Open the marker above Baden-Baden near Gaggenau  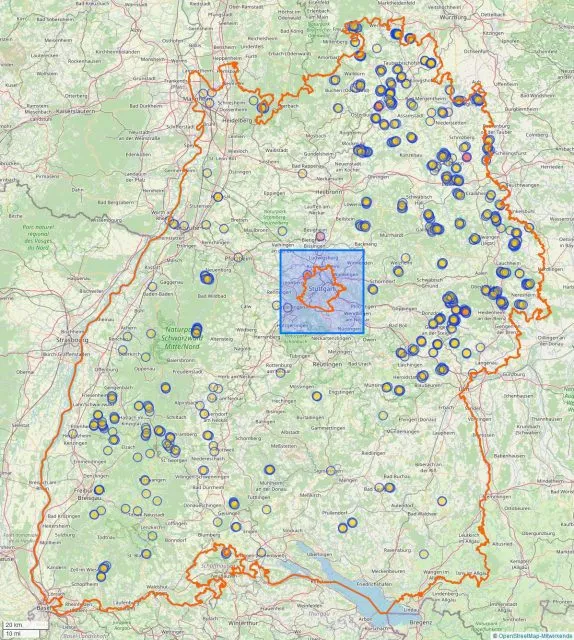(x=152, y=287)
